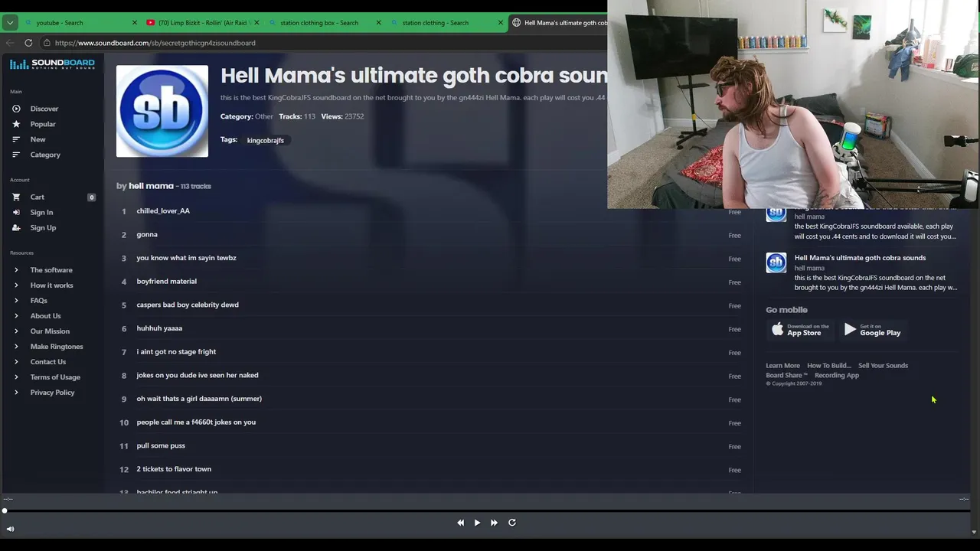Play track gonna
The width and height of the screenshot is (980, 551).
[x=147, y=234]
